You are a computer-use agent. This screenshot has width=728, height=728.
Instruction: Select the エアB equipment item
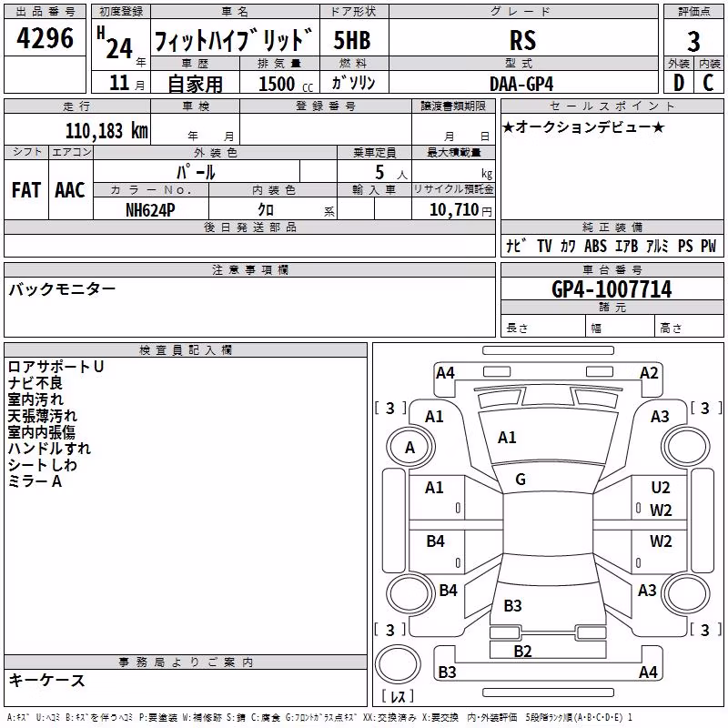click(x=626, y=246)
